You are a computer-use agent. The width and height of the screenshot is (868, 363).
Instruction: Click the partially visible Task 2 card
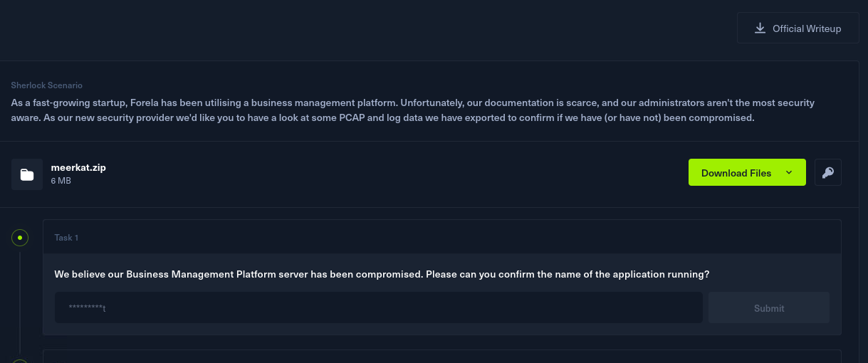click(441, 357)
